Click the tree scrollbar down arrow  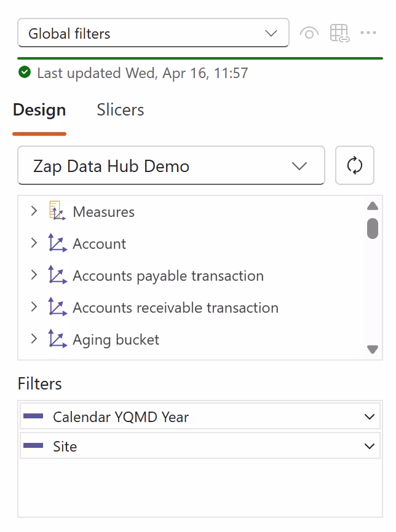pyautogui.click(x=372, y=349)
